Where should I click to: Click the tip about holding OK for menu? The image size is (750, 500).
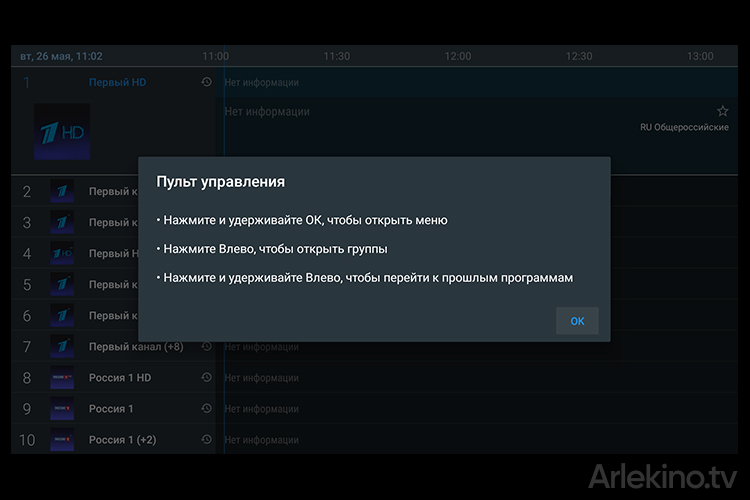point(302,220)
